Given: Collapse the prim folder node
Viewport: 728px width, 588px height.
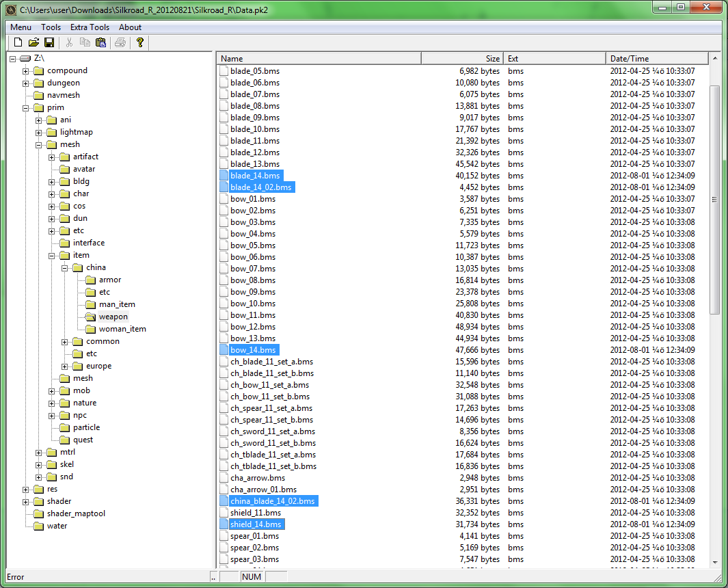Looking at the screenshot, I should [x=25, y=108].
